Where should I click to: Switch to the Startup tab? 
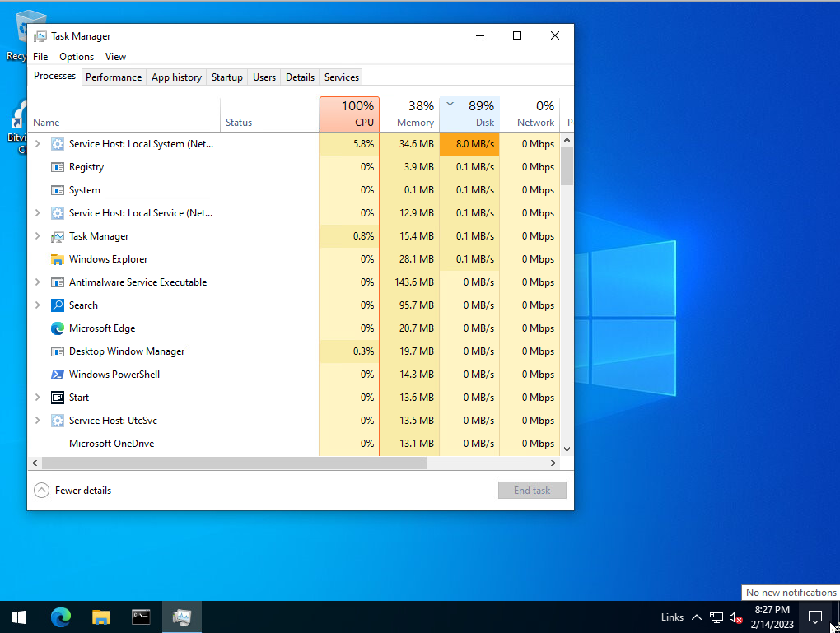point(226,77)
